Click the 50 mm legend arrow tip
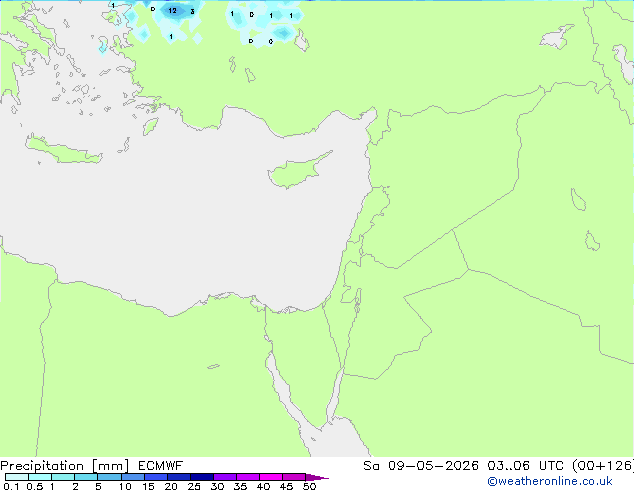This screenshot has height=490, width=634. [x=317, y=477]
